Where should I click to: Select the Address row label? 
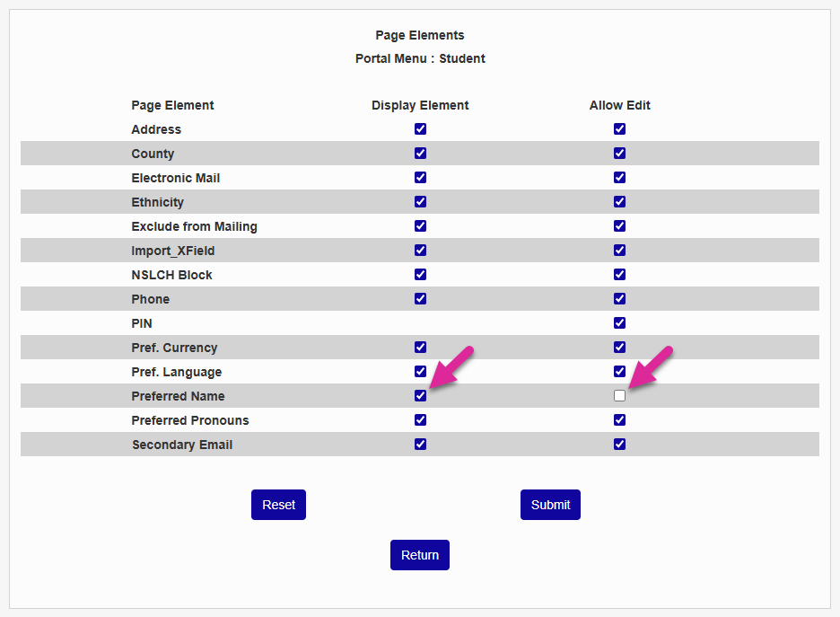click(156, 129)
